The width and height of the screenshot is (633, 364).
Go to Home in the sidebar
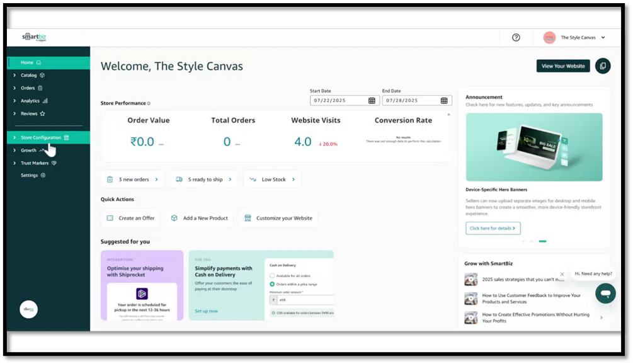coord(27,62)
